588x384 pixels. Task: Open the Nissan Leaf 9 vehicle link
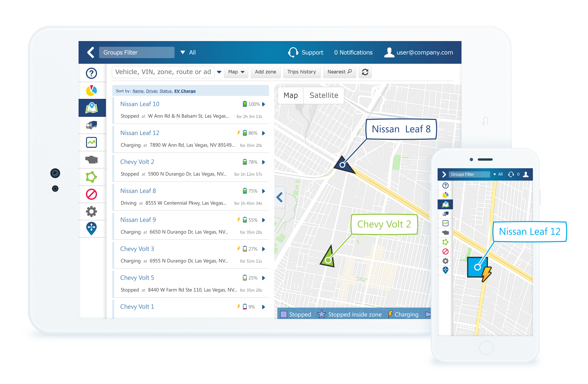[138, 220]
